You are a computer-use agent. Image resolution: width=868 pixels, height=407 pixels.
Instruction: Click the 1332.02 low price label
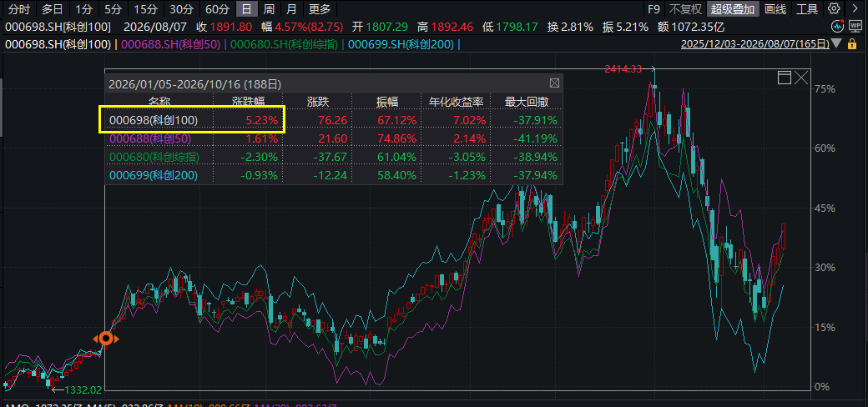click(x=83, y=389)
